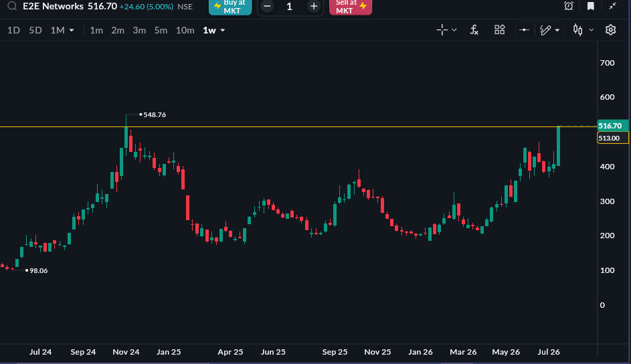
Task: Click the Buy at MKT button
Action: (230, 7)
